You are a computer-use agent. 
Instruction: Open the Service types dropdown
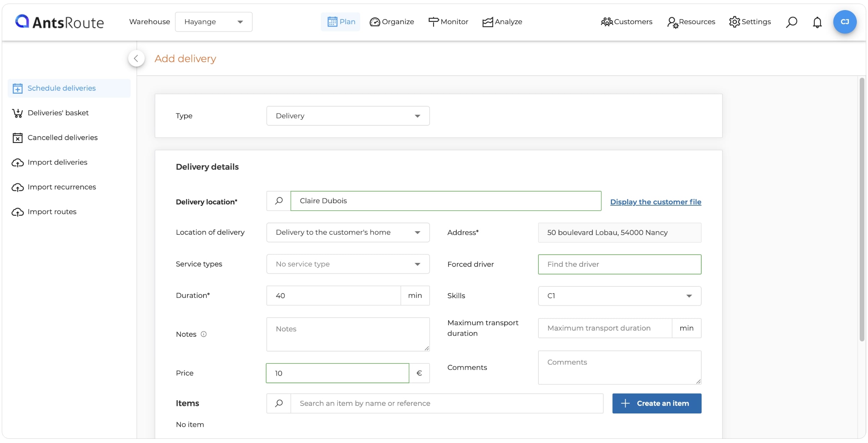click(348, 264)
